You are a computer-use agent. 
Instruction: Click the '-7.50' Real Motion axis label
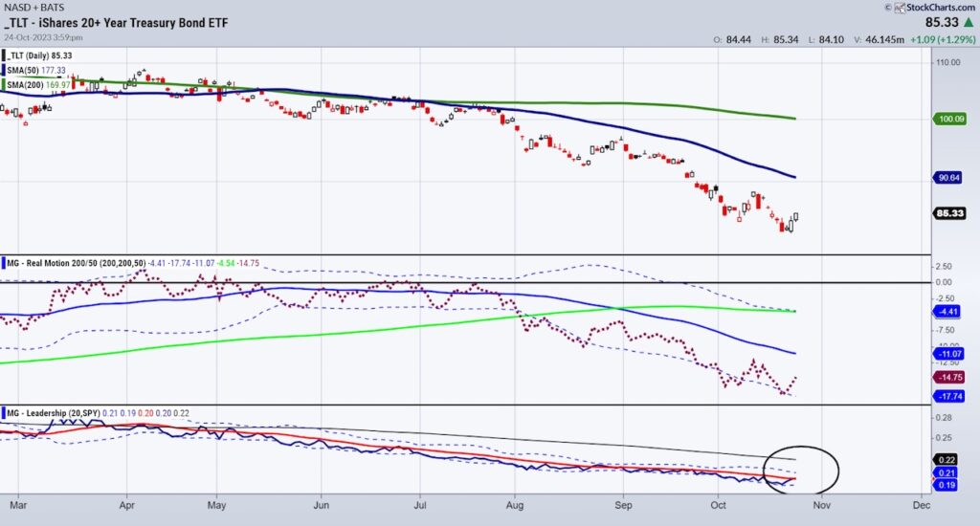tap(944, 330)
